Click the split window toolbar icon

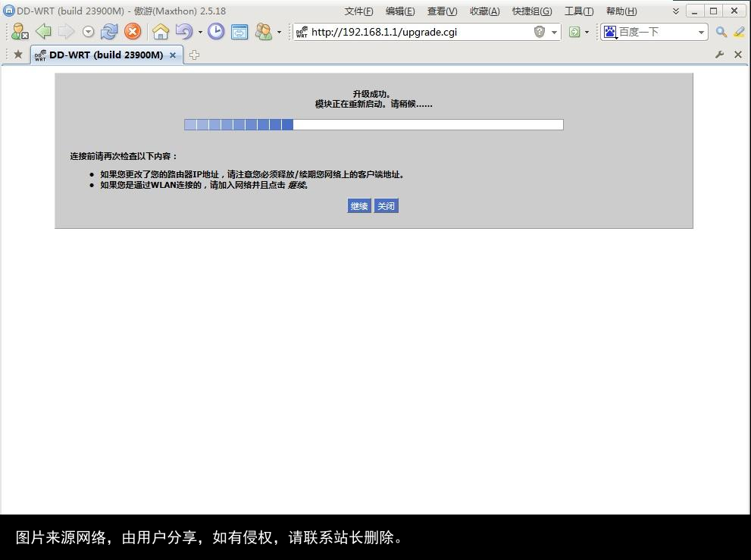240,32
